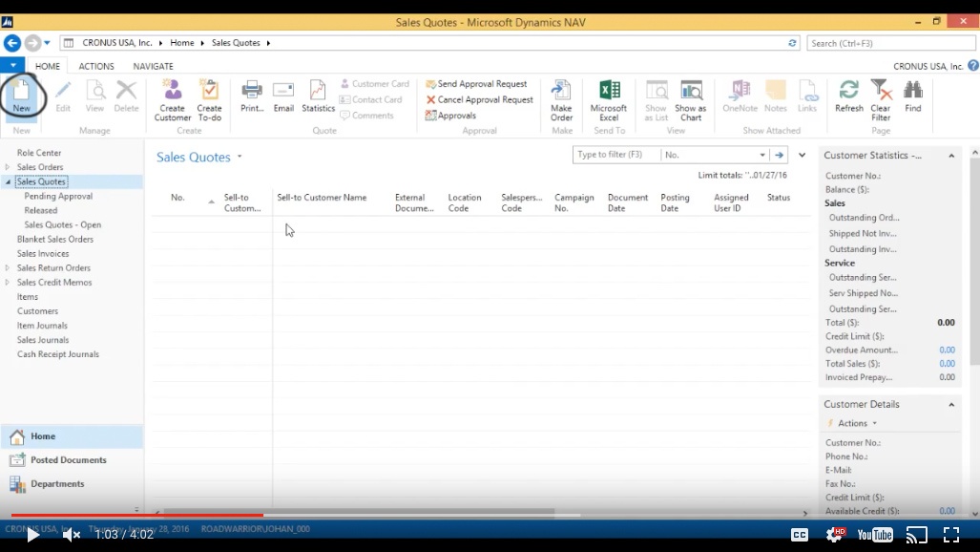
Task: Unmute the video volume
Action: point(71,535)
